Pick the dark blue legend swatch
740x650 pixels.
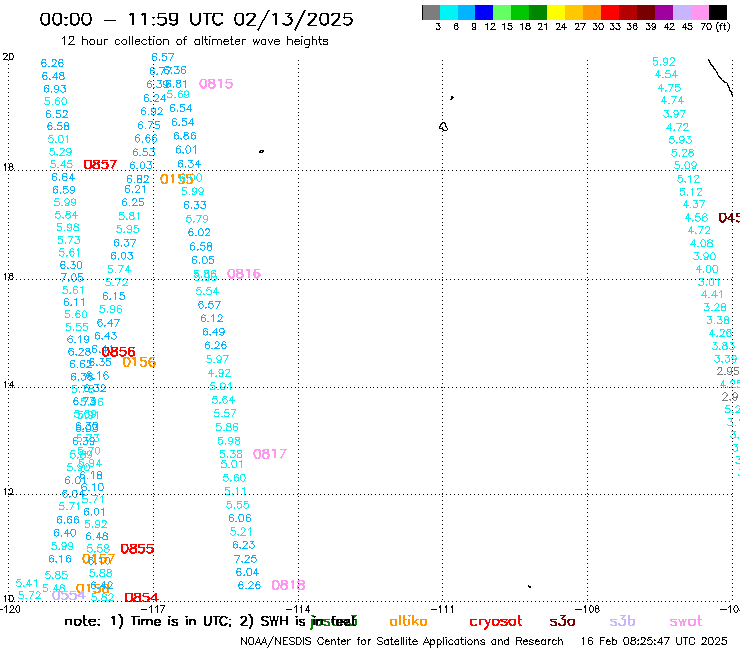coord(484,12)
